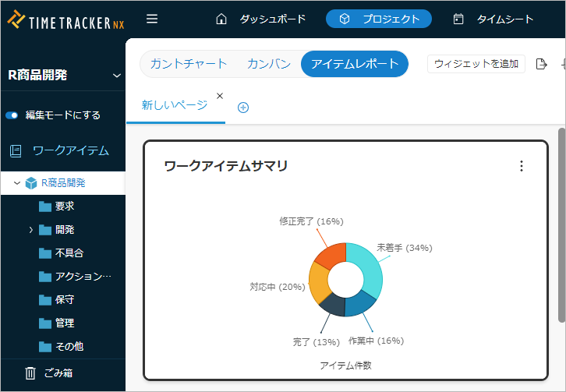Click the export icon beside ウィジェットを追加
This screenshot has width=566, height=392.
543,64
